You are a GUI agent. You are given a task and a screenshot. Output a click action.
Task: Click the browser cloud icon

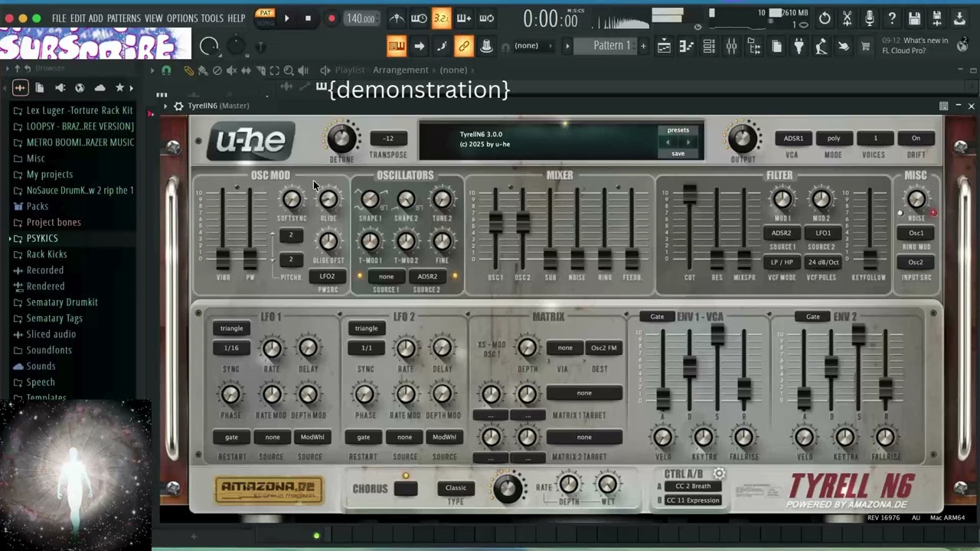tap(100, 88)
